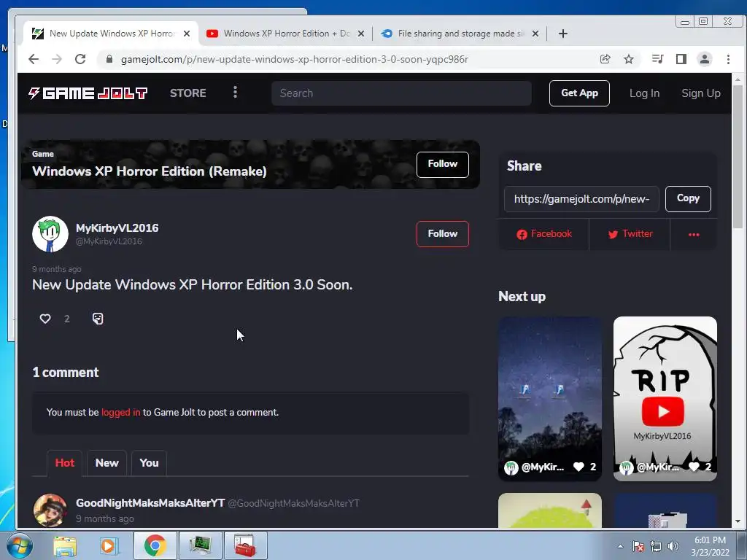Open Windows Media Player taskbar icon
The image size is (747, 560).
click(108, 545)
